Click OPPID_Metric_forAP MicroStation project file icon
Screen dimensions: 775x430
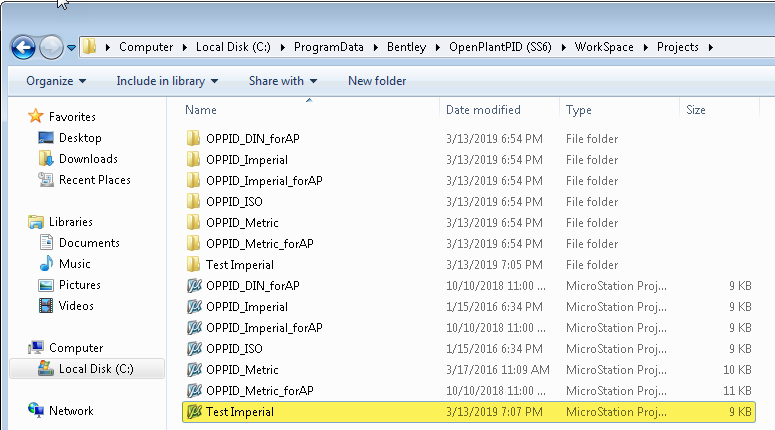click(194, 390)
